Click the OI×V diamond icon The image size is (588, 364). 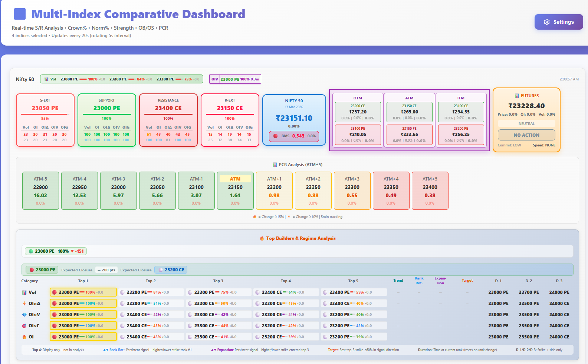24,315
